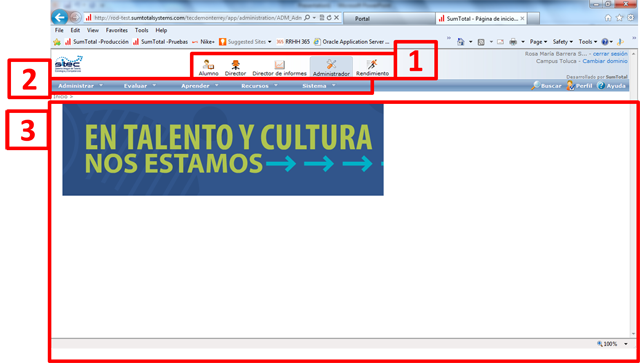Select the Administrador tools icon
The width and height of the screenshot is (640, 363).
(331, 64)
